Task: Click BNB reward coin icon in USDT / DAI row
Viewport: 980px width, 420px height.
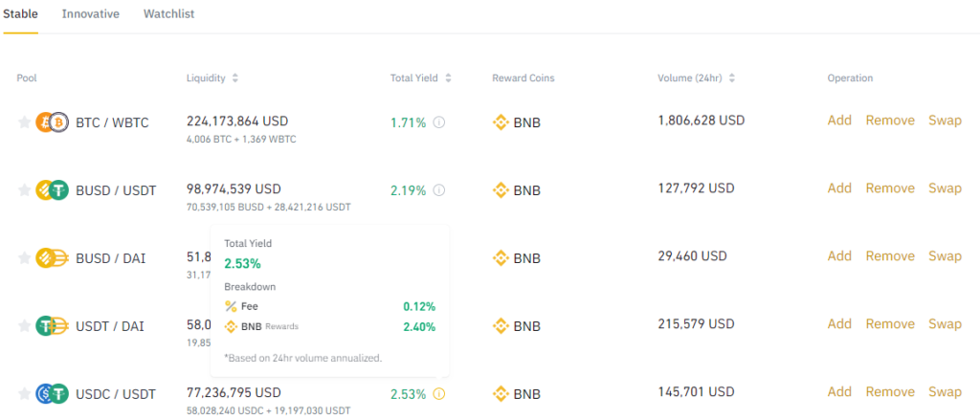Action: [501, 326]
